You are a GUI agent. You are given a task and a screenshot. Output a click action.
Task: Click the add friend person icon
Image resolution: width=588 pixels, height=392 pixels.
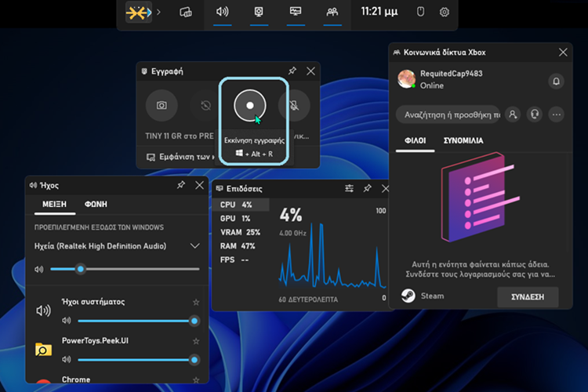(x=513, y=114)
